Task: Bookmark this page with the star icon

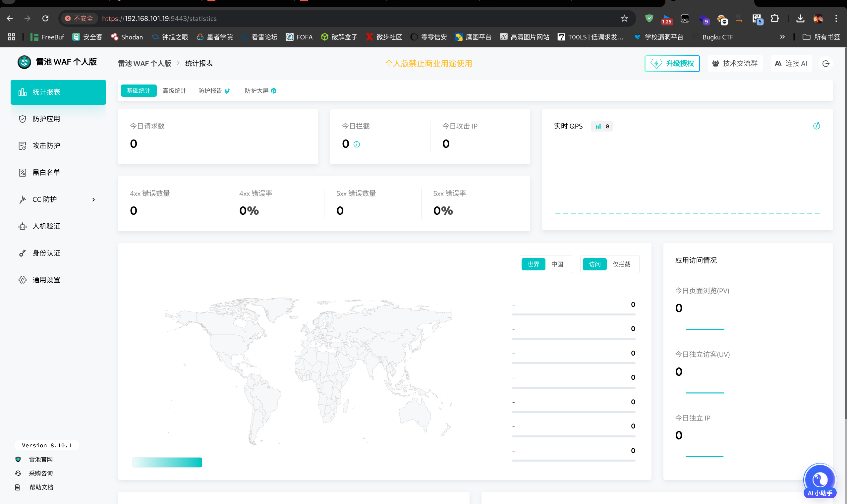Action: click(624, 18)
